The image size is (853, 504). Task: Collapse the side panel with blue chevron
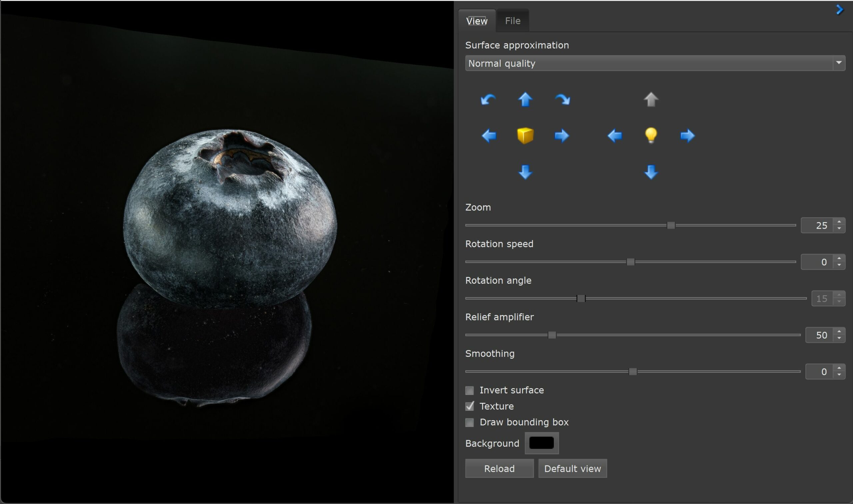tap(839, 10)
